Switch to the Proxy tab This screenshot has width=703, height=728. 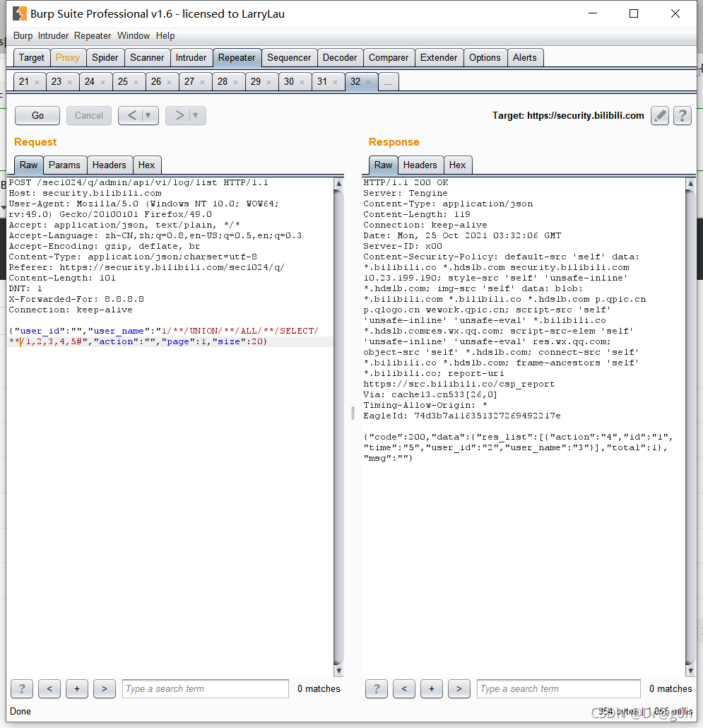tap(68, 57)
